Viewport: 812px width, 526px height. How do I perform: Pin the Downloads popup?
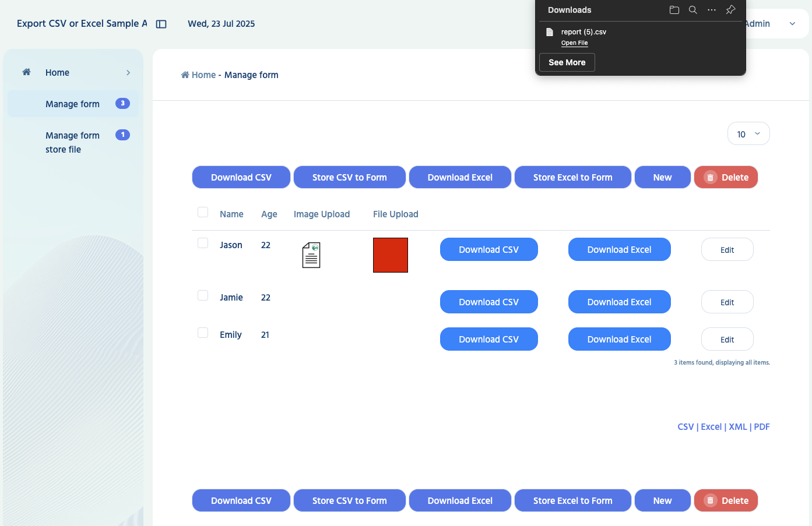730,10
